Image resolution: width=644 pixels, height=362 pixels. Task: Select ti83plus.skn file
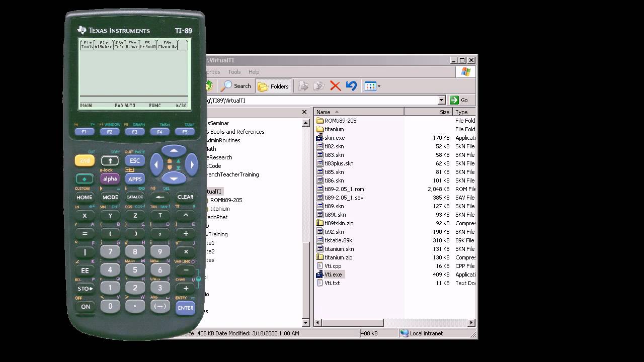(x=335, y=163)
